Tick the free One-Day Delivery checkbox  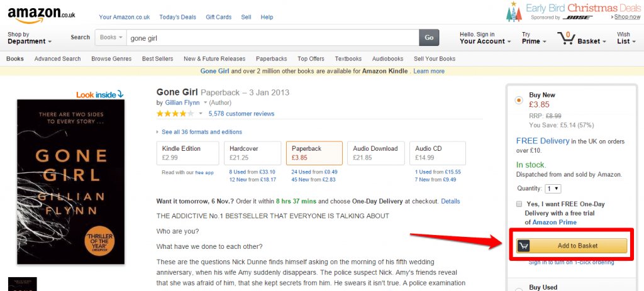[x=519, y=204]
